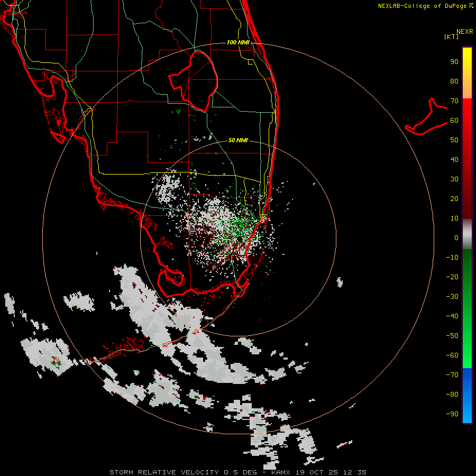The height and width of the screenshot is (476, 476).
Task: Click the [KT] units label
Action: point(451,36)
